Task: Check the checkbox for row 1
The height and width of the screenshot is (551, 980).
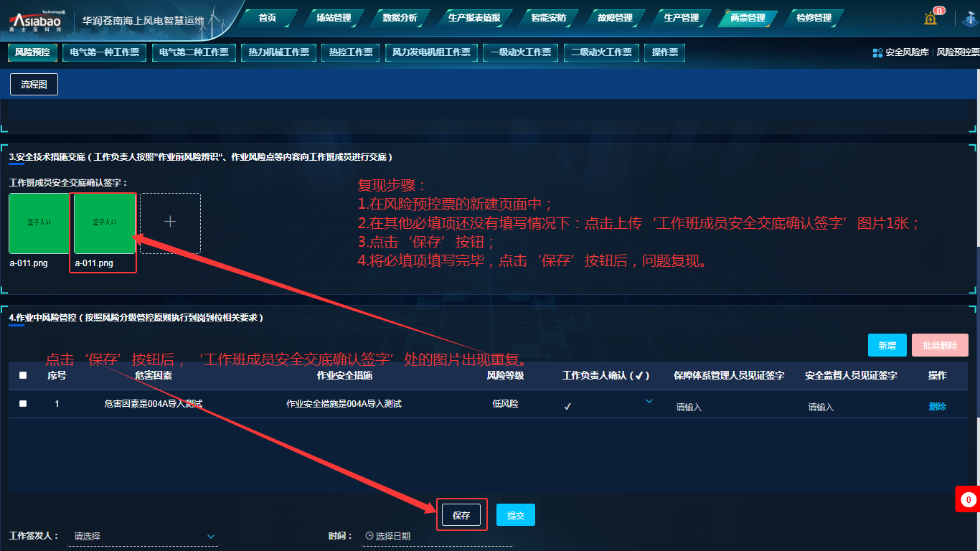Action: click(x=23, y=404)
